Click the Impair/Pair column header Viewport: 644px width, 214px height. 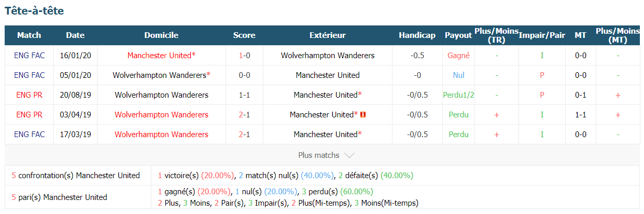pos(542,35)
